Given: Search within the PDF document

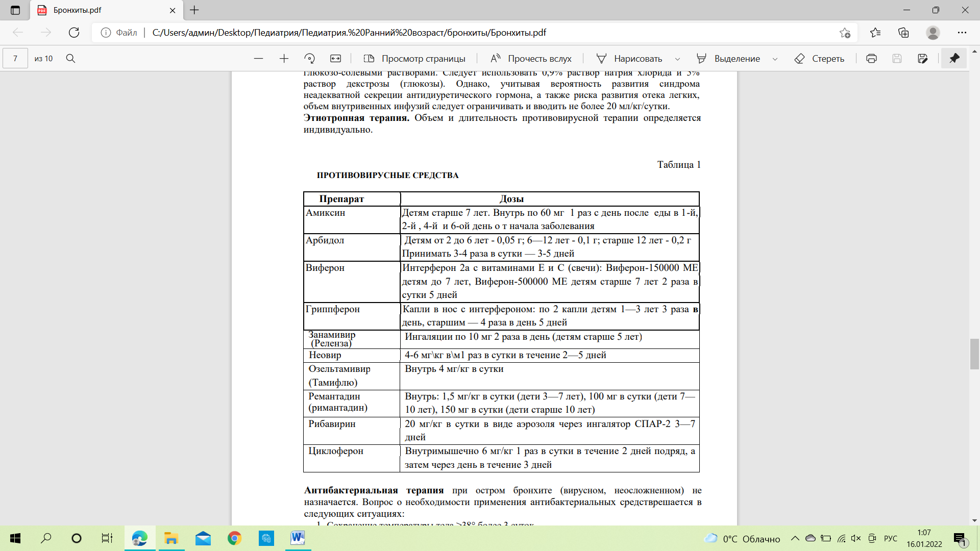Looking at the screenshot, I should click(x=71, y=59).
